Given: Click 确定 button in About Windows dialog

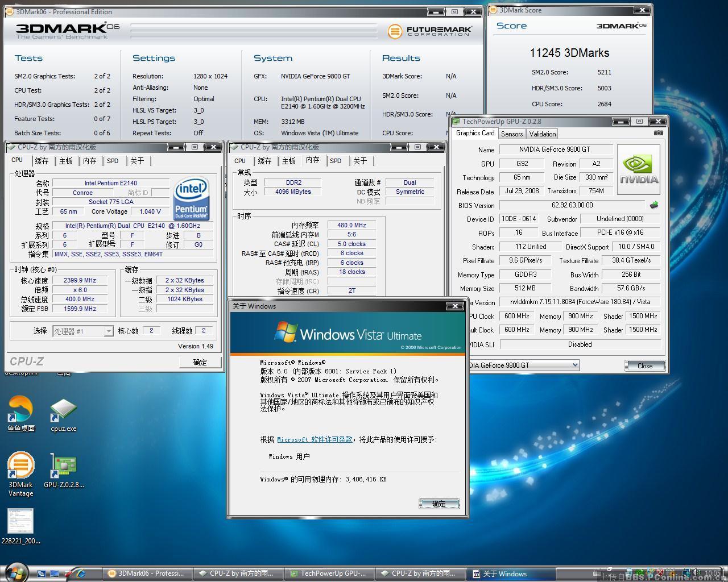Looking at the screenshot, I should tap(439, 504).
